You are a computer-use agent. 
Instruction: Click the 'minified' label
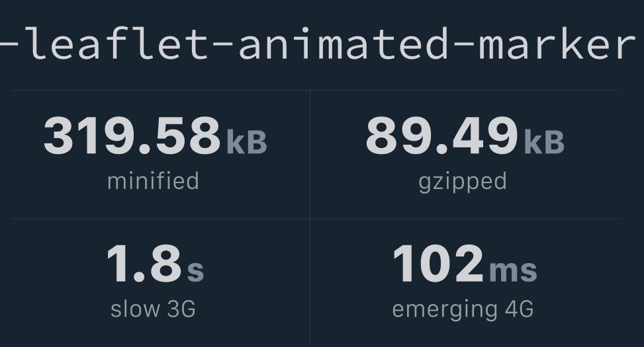[153, 181]
